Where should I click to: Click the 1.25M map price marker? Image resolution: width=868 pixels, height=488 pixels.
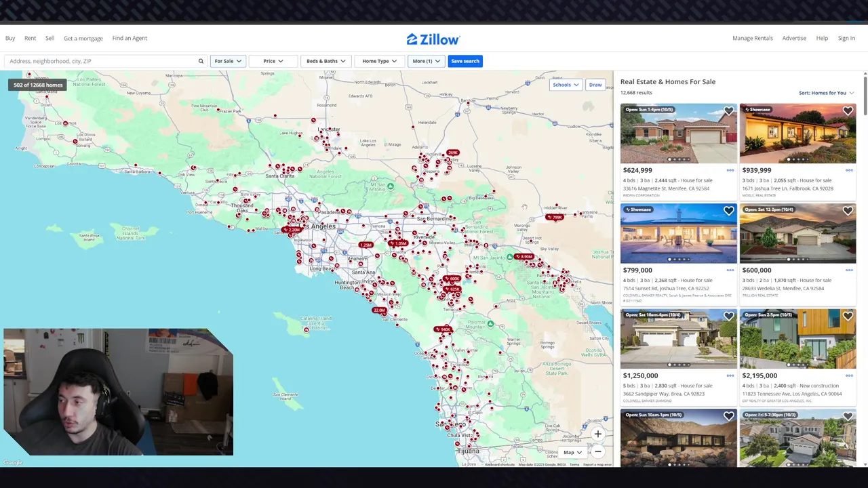(366, 245)
